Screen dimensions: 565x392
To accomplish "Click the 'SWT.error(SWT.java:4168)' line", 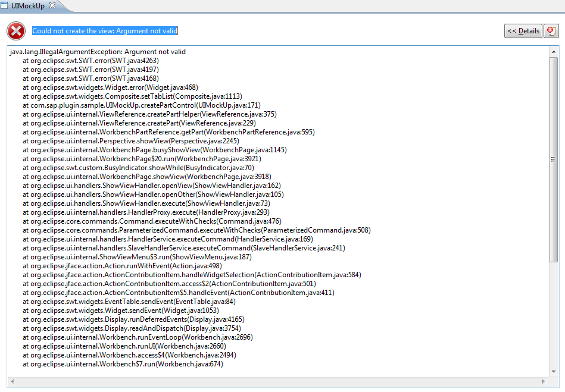I will click(91, 79).
